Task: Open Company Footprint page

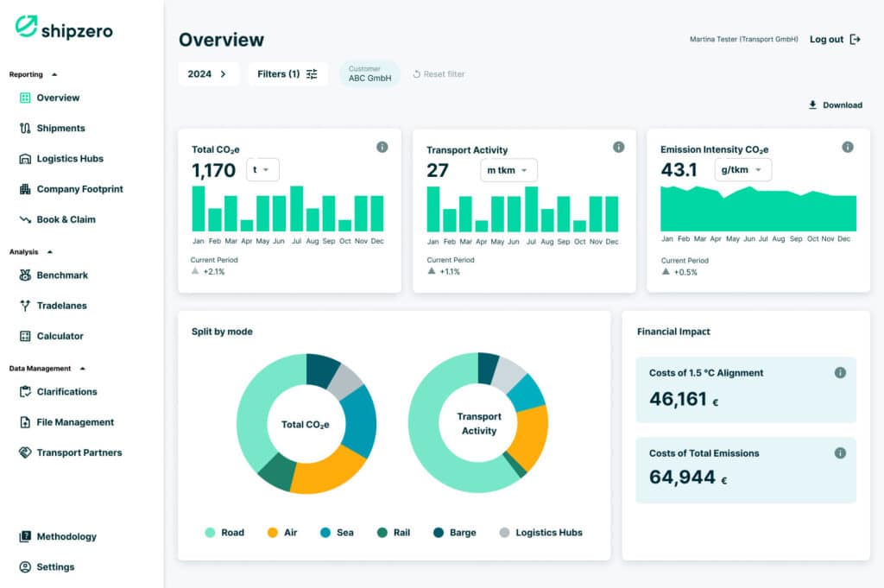Action: tap(79, 189)
